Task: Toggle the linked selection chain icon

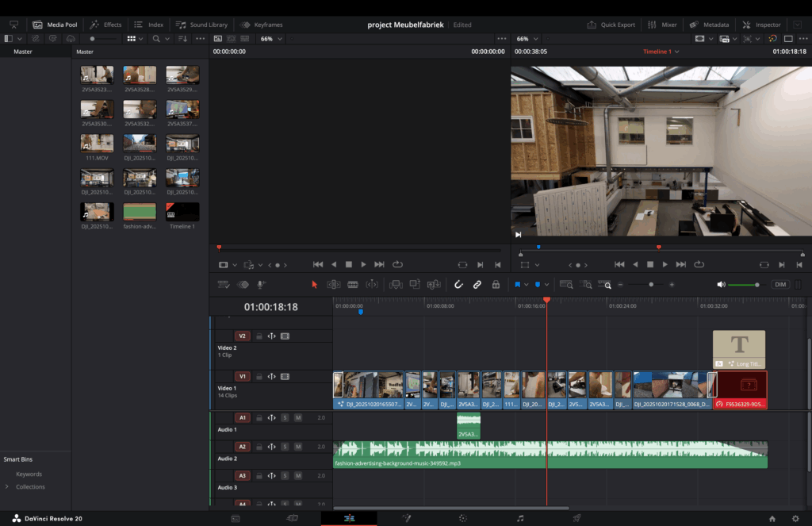Action: (x=477, y=285)
